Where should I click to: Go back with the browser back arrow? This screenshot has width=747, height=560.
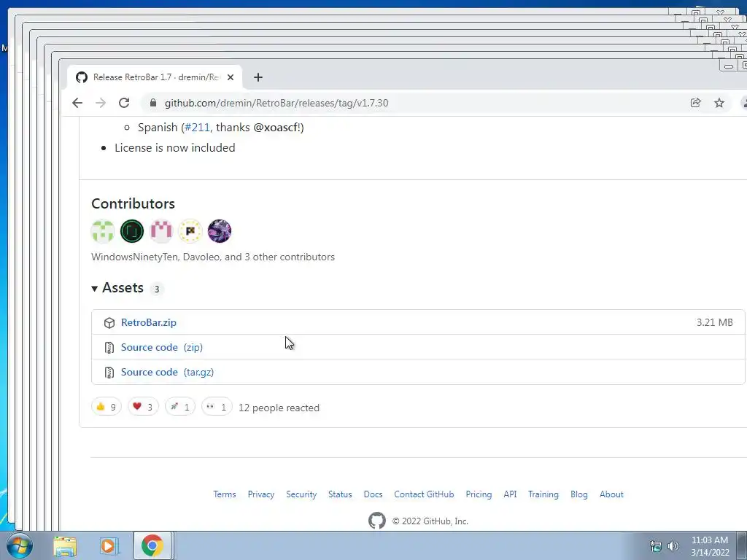pos(77,103)
